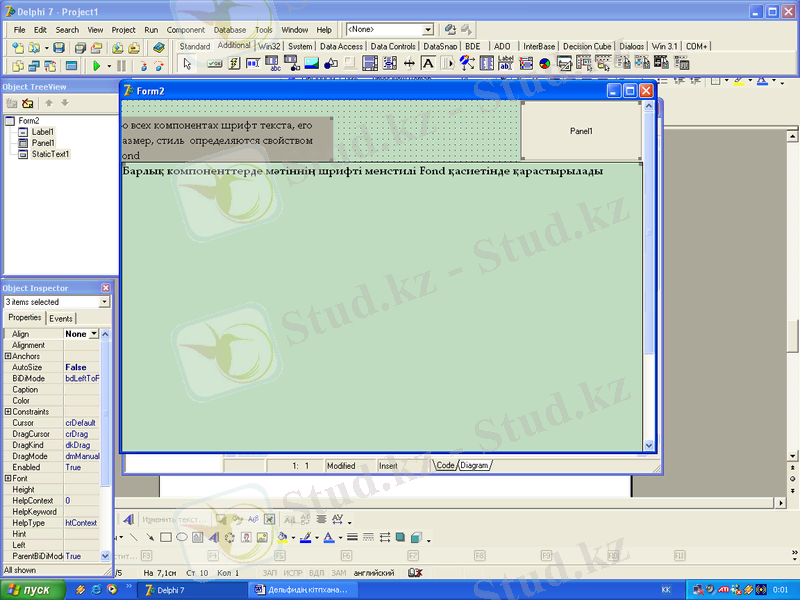Viewport: 800px width, 600px height.
Task: Click the Pause program icon
Action: coord(121,66)
